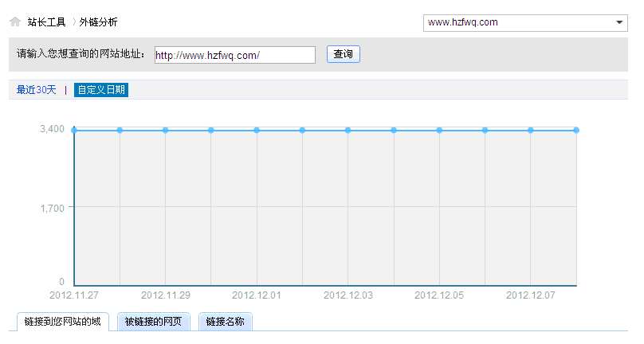
Task: Open the 站长工具 breadcrumb link
Action: tap(46, 22)
